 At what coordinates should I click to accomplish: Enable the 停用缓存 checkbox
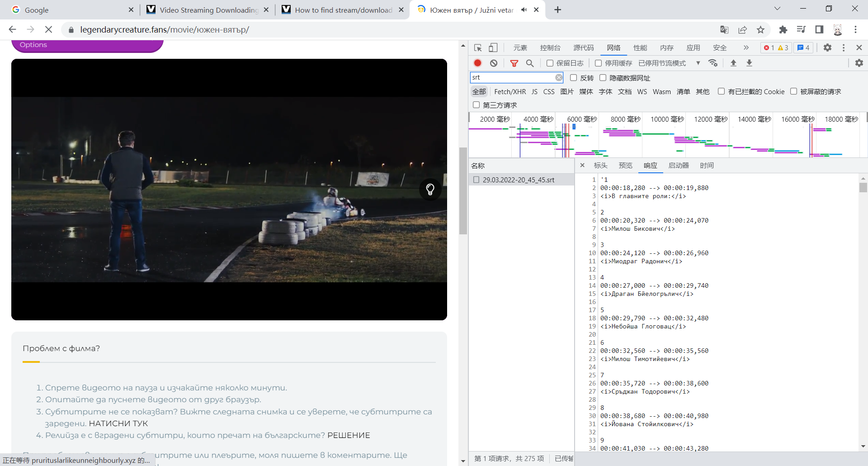click(x=599, y=63)
